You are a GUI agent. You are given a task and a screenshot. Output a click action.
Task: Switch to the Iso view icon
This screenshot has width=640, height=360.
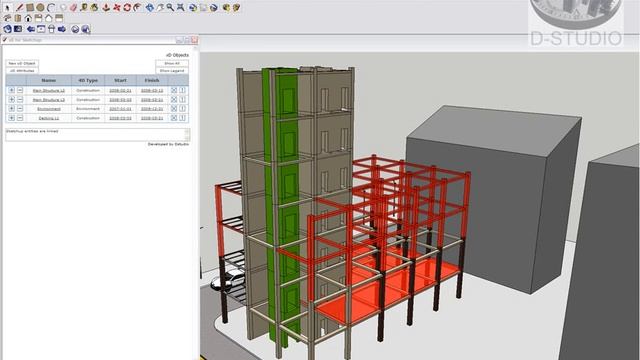7,18
